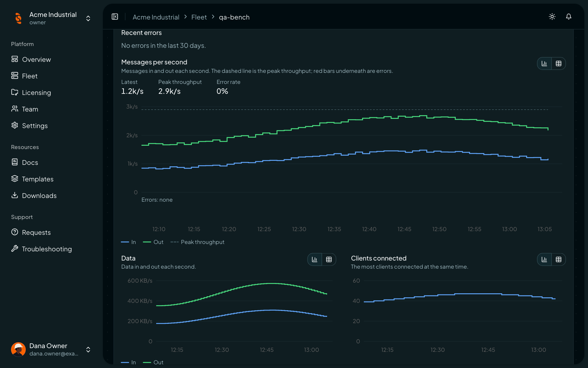Switch Data panel to table view
Viewport: 588px width, 368px height.
tap(329, 259)
